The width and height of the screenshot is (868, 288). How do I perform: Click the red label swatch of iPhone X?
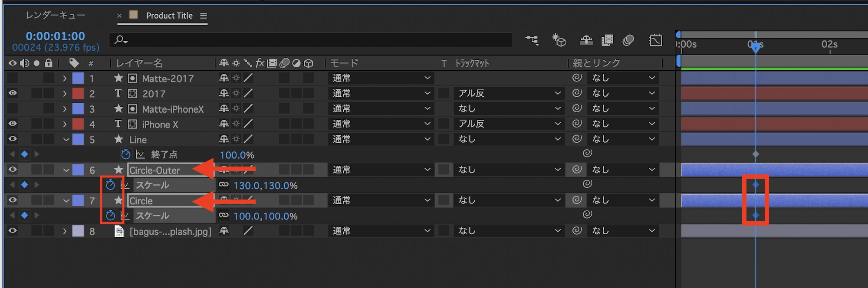pyautogui.click(x=78, y=124)
